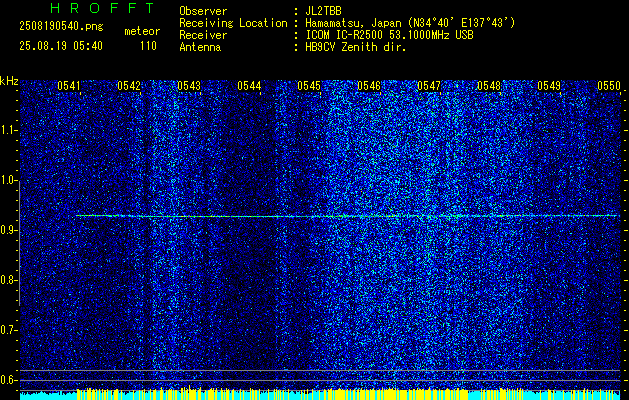
Task: Click the Receiver label
Action: 203,35
